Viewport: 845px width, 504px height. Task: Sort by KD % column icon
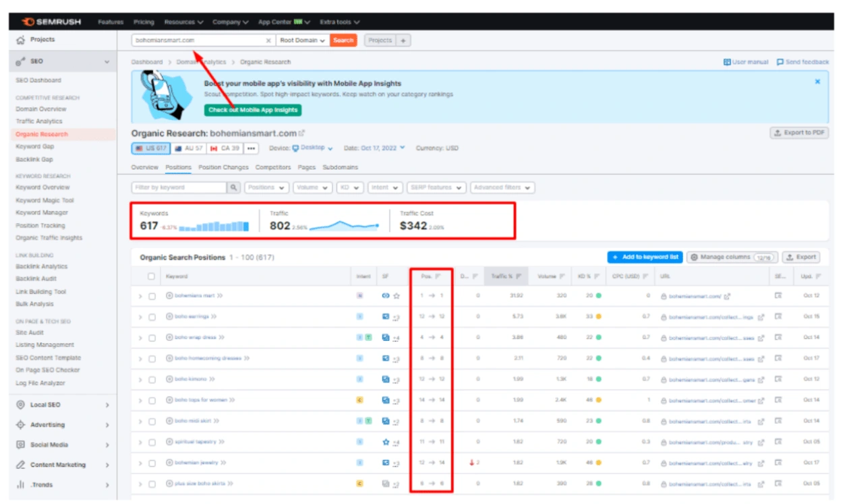coord(598,276)
